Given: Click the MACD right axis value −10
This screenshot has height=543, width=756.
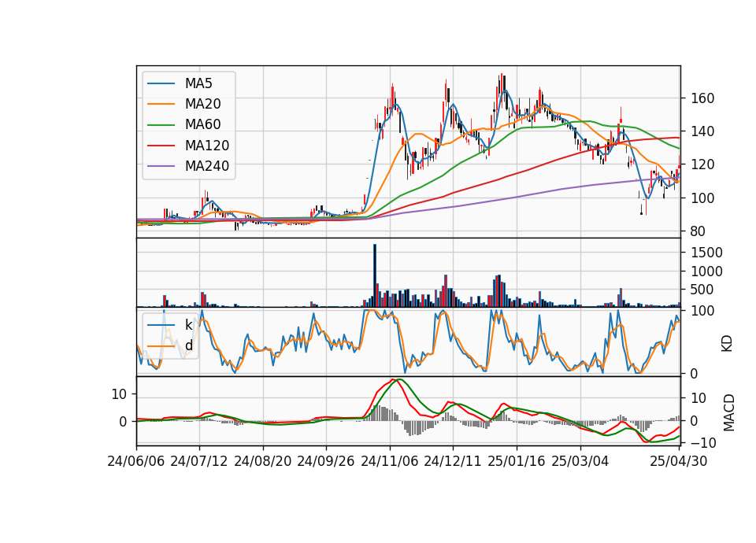Looking at the screenshot, I should (x=703, y=442).
